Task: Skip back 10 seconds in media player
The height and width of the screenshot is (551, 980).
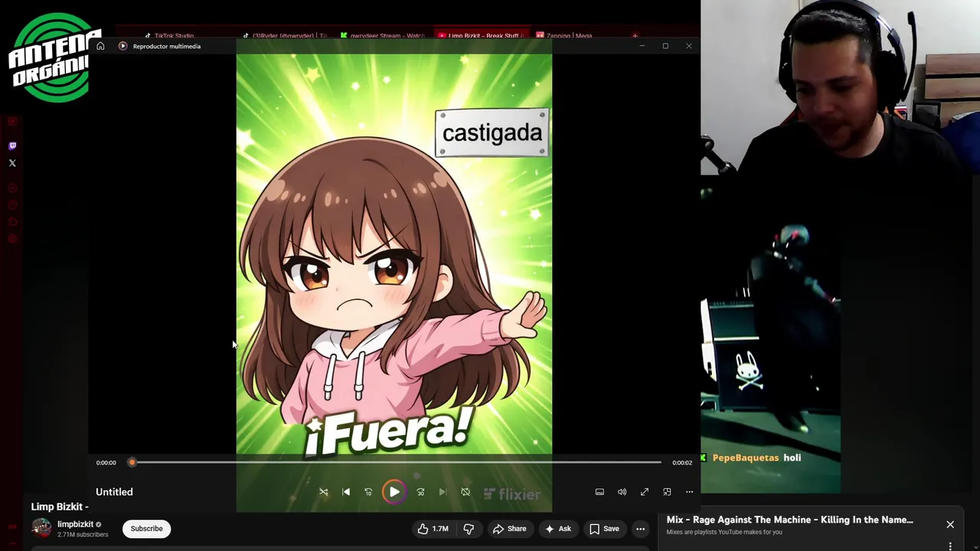Action: (368, 492)
